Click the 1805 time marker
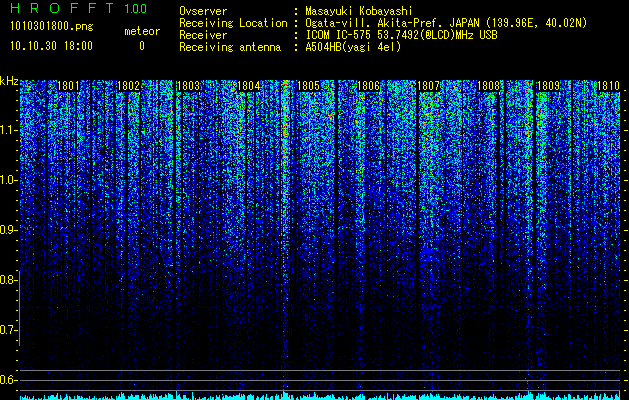The height and width of the screenshot is (400, 629). point(308,86)
